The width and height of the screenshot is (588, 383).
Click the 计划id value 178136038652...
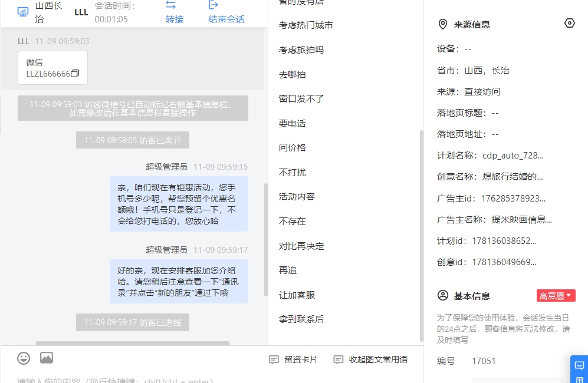(x=504, y=241)
